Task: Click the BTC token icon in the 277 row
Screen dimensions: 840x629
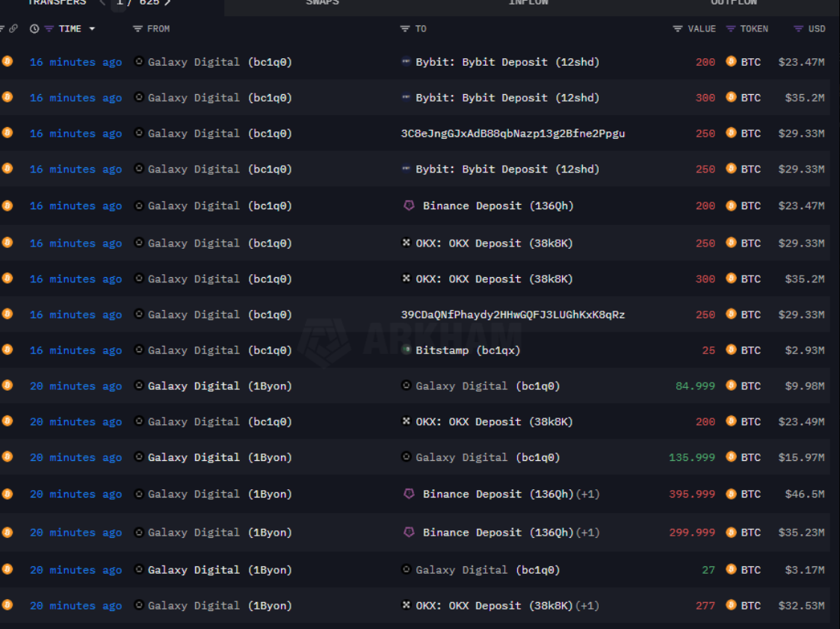Action: pos(731,605)
